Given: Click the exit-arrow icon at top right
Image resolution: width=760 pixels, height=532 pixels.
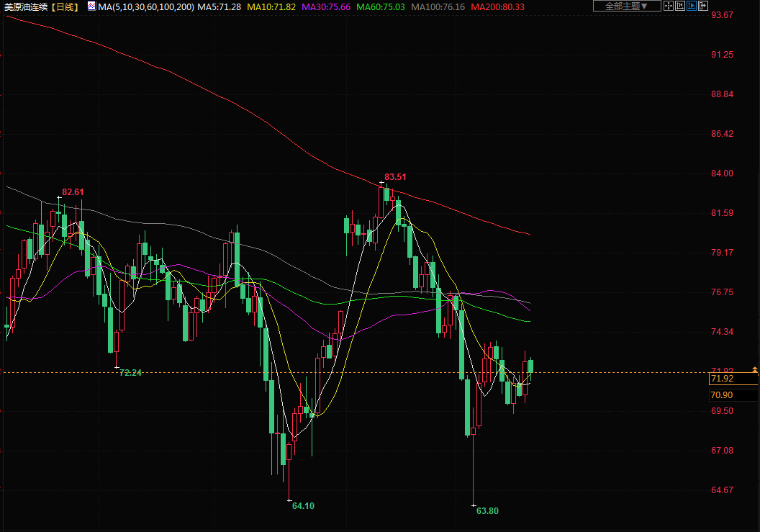Looking at the screenshot, I should coord(703,6).
